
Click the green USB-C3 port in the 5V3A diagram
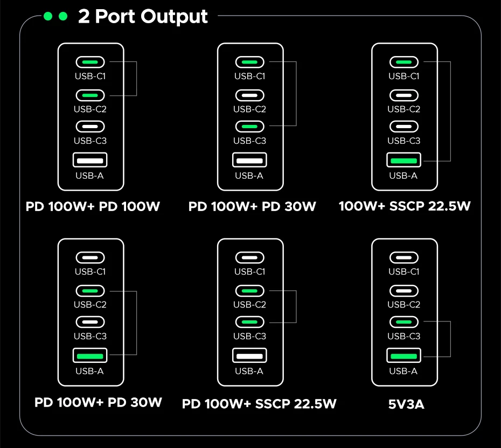click(404, 322)
